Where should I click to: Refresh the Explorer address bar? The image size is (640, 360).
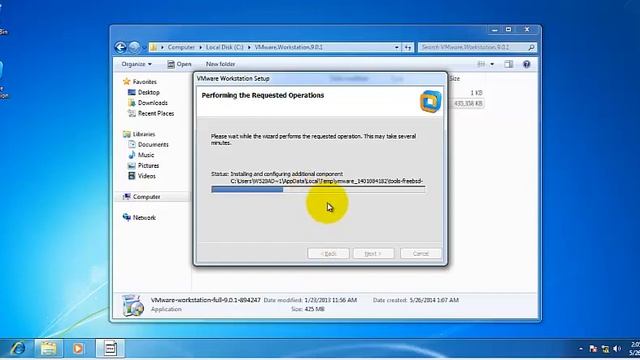[408, 47]
